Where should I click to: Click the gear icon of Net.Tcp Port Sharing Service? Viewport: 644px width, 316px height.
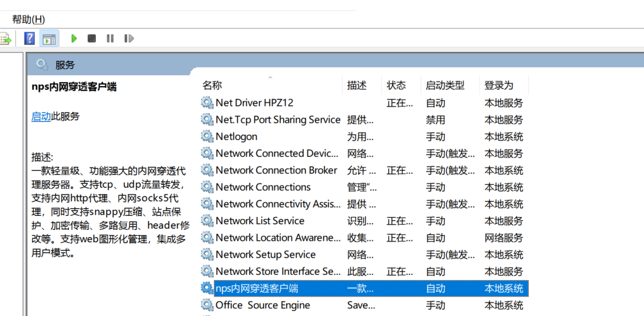[207, 119]
